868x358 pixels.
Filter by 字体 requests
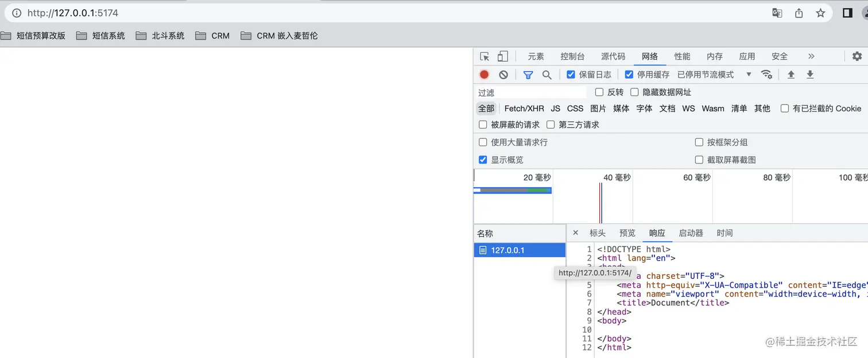tap(644, 108)
